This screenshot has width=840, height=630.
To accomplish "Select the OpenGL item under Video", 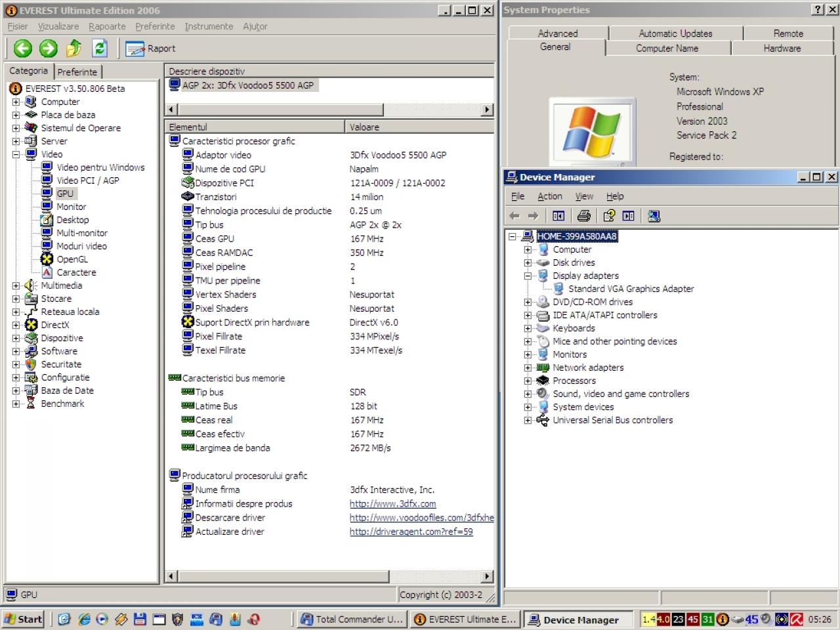I will (x=72, y=259).
